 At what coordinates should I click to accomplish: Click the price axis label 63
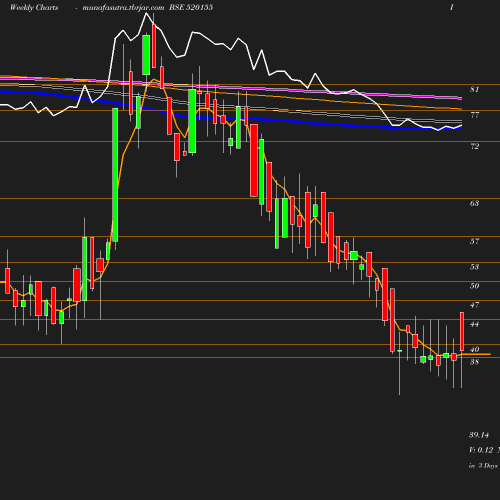tap(475, 203)
